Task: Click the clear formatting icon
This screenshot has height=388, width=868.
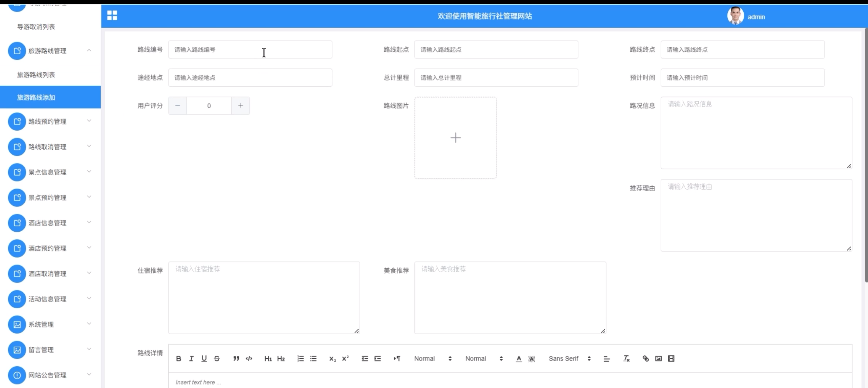Action: [x=626, y=358]
